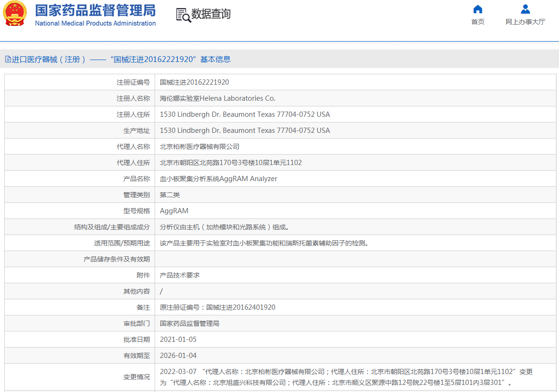This screenshot has width=559, height=392.
Task: Click the 网上办事大厅 user icon
Action: [x=525, y=9]
